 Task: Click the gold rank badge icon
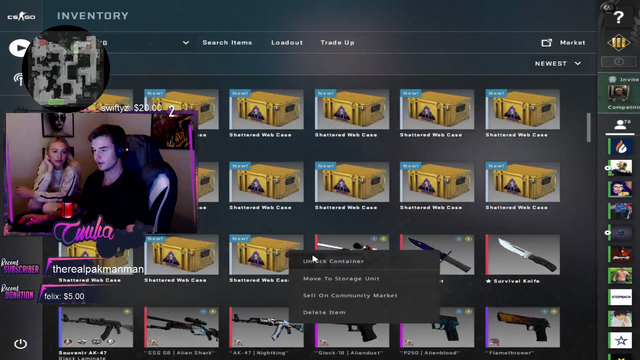619,42
